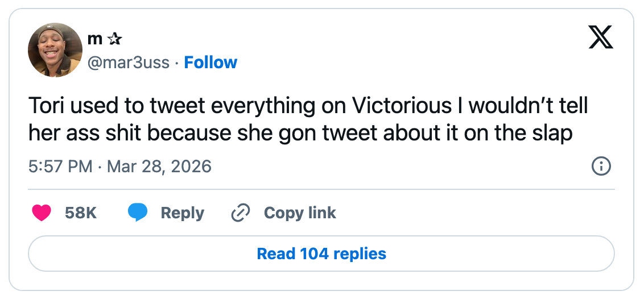Screen dimensions: 644x299
Task: Open the @mar3uss handle link
Action: [x=129, y=63]
